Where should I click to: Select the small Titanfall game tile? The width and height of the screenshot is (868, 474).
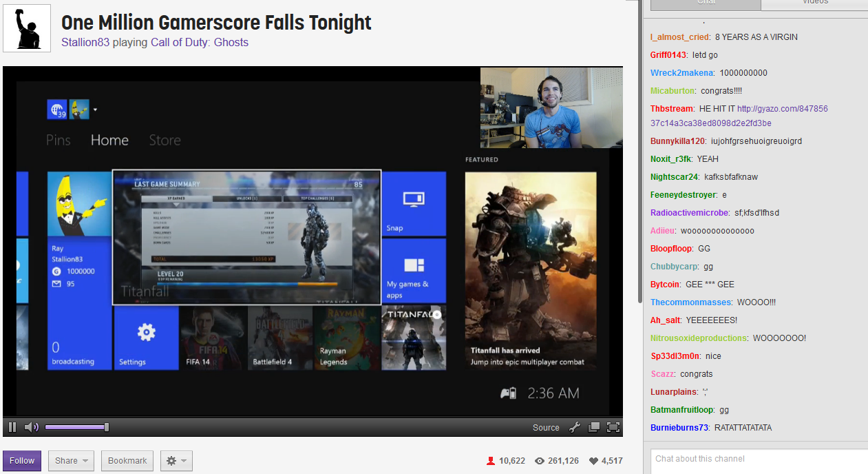(414, 338)
